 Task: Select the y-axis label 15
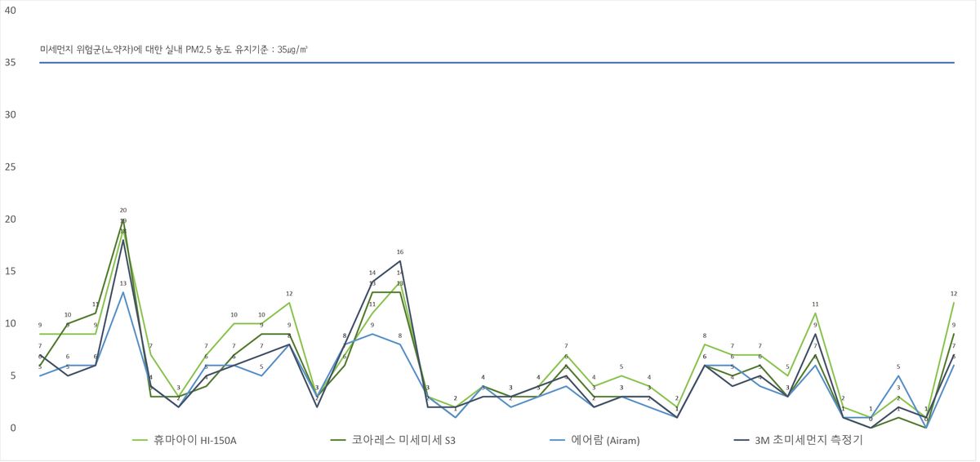tap(10, 271)
